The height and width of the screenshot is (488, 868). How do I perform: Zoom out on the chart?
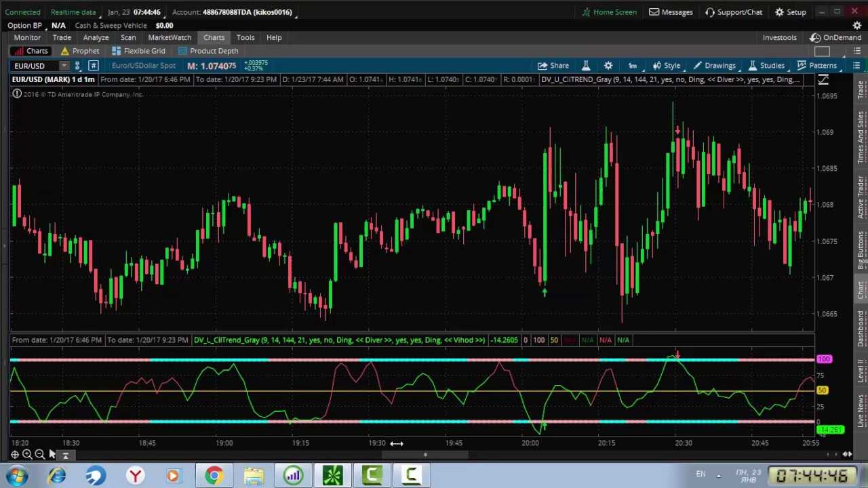point(40,455)
